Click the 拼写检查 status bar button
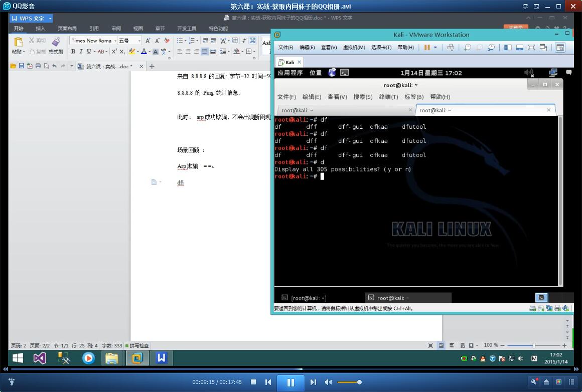 pos(137,346)
